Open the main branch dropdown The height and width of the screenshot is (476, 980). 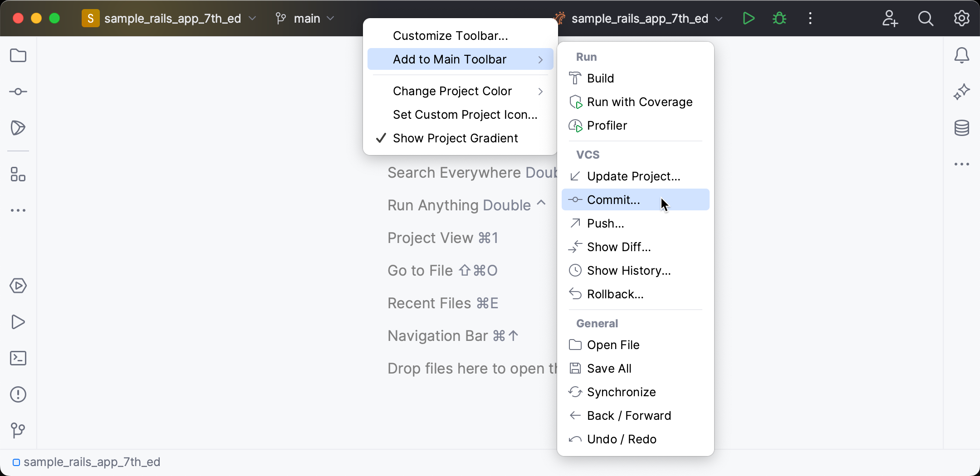pyautogui.click(x=307, y=18)
